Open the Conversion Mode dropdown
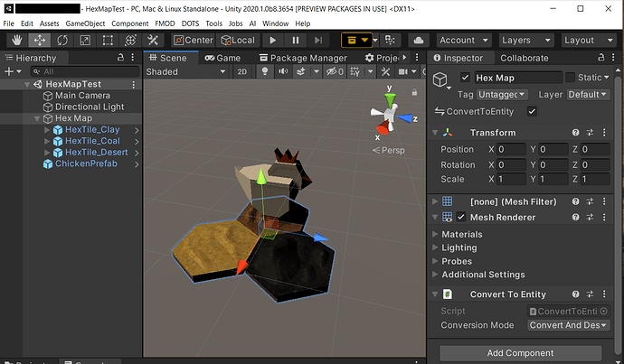Image resolution: width=624 pixels, height=364 pixels. (568, 325)
